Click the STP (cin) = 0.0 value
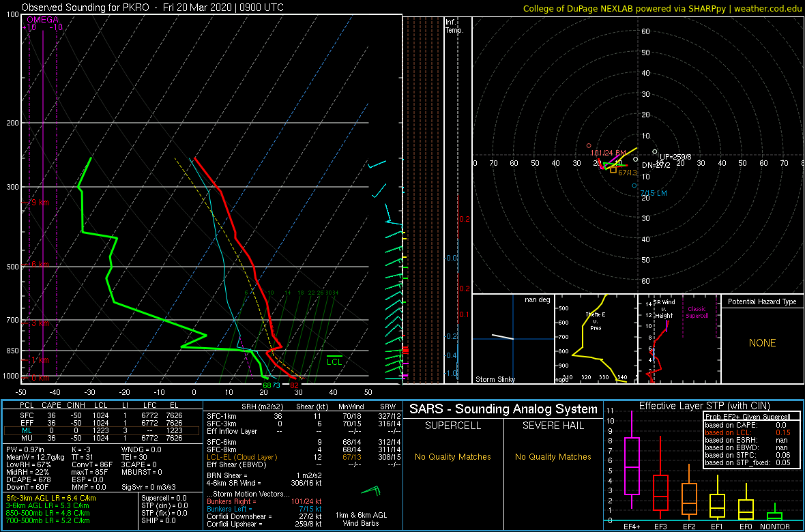Image resolution: width=805 pixels, height=532 pixels. tap(165, 505)
